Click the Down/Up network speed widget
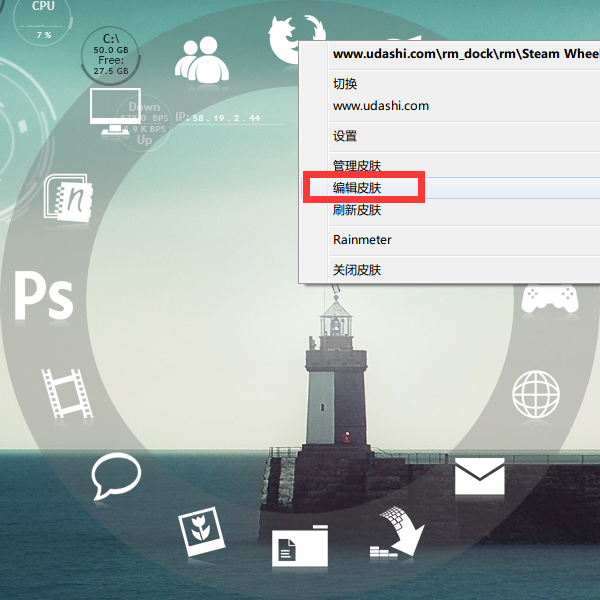Viewport: 600px width, 600px height. point(144,123)
